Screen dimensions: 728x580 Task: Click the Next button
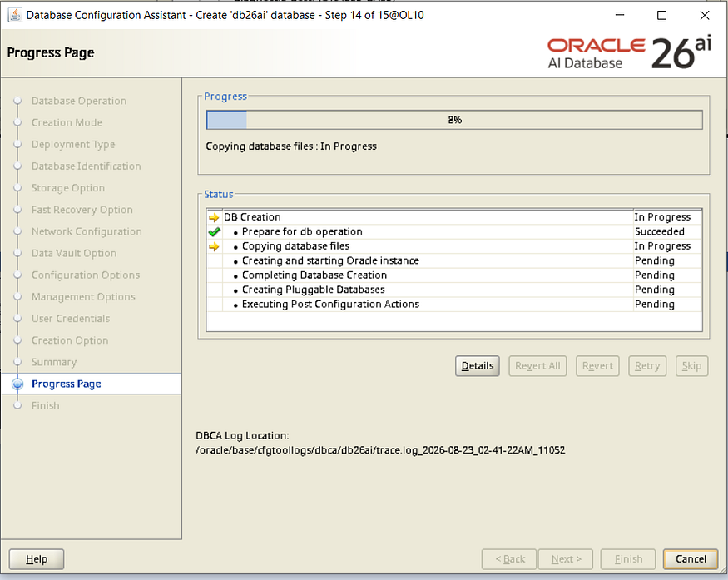(566, 559)
